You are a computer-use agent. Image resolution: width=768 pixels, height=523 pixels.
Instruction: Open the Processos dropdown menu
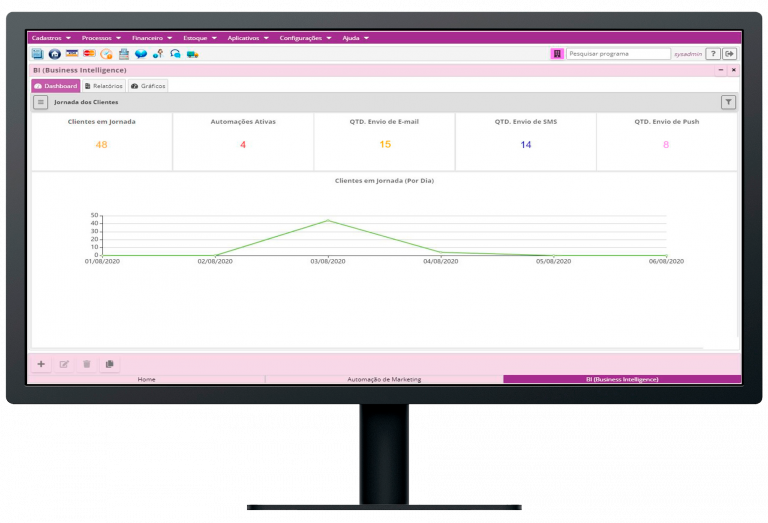tap(101, 38)
